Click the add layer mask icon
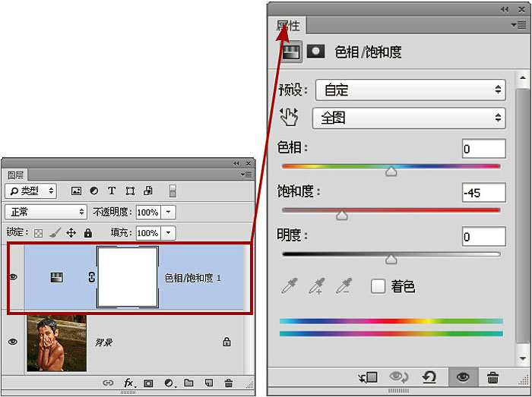532x397 pixels. coord(149,383)
